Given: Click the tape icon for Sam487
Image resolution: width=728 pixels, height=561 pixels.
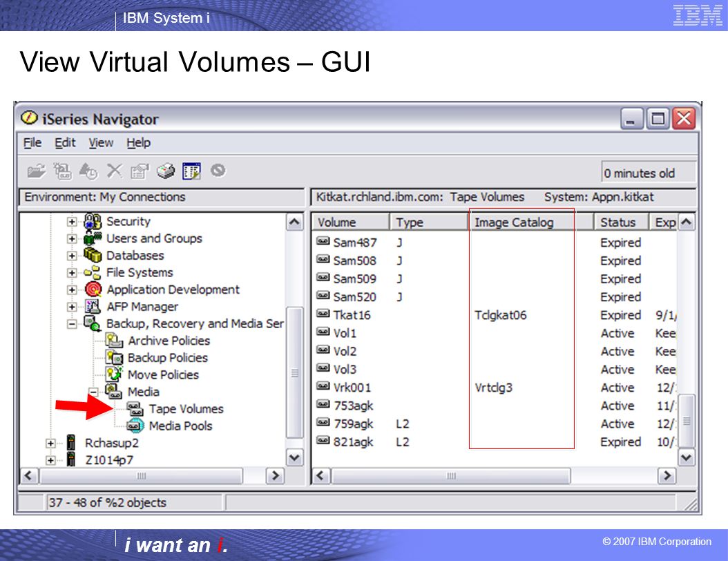Looking at the screenshot, I should point(323,241).
